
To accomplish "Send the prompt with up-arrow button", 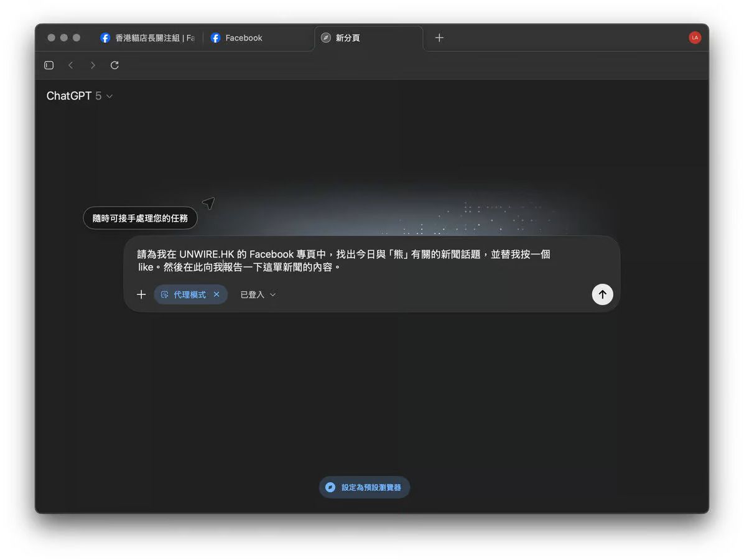I will [602, 294].
